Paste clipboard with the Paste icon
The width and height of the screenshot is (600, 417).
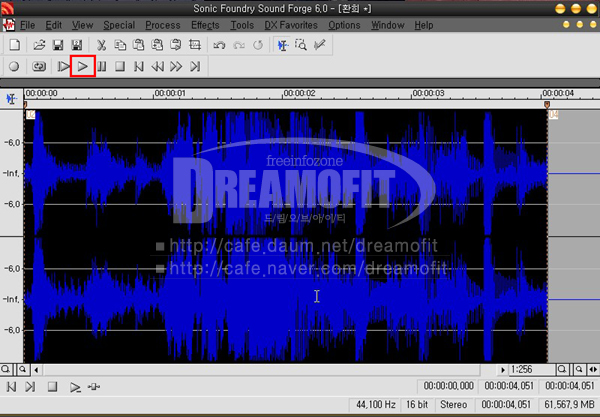point(138,45)
